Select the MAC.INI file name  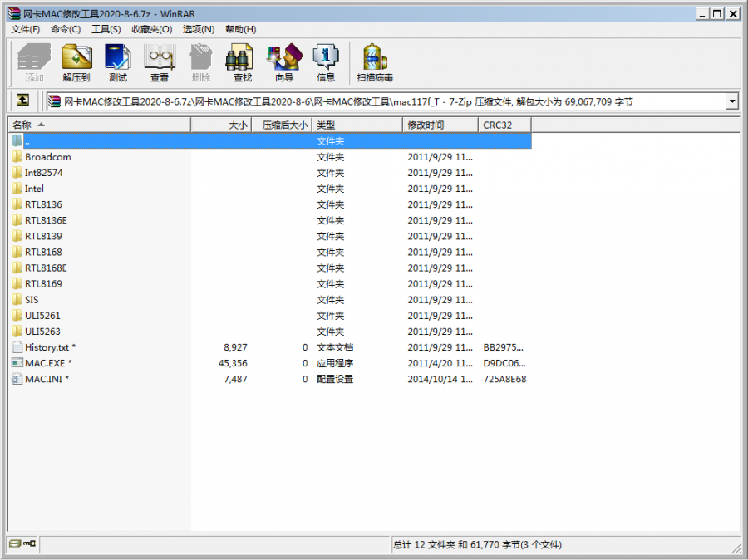[47, 379]
